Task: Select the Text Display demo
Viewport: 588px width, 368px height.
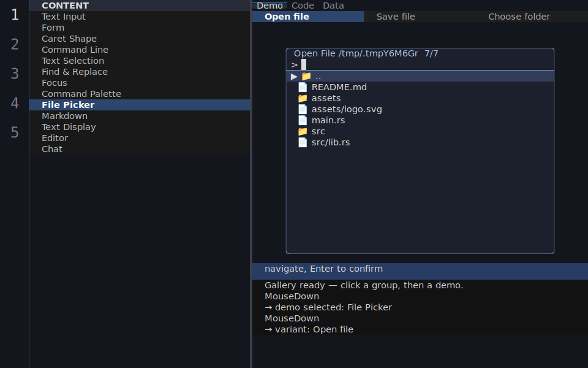Action: point(140,127)
